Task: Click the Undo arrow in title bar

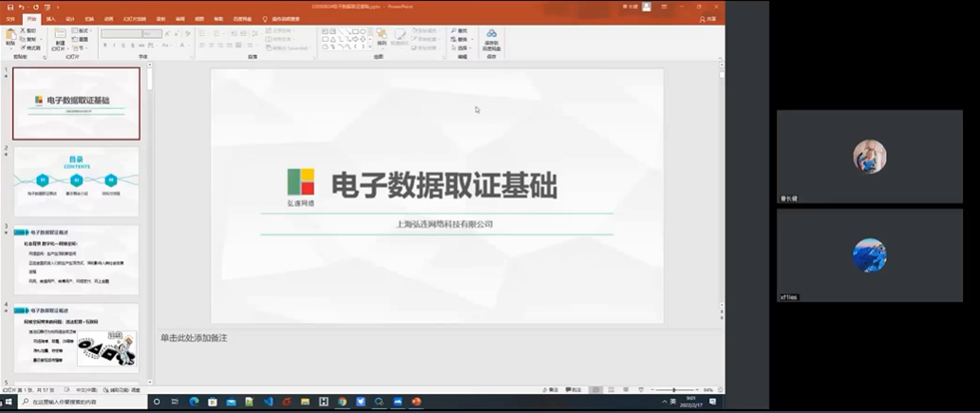Action: (21, 7)
